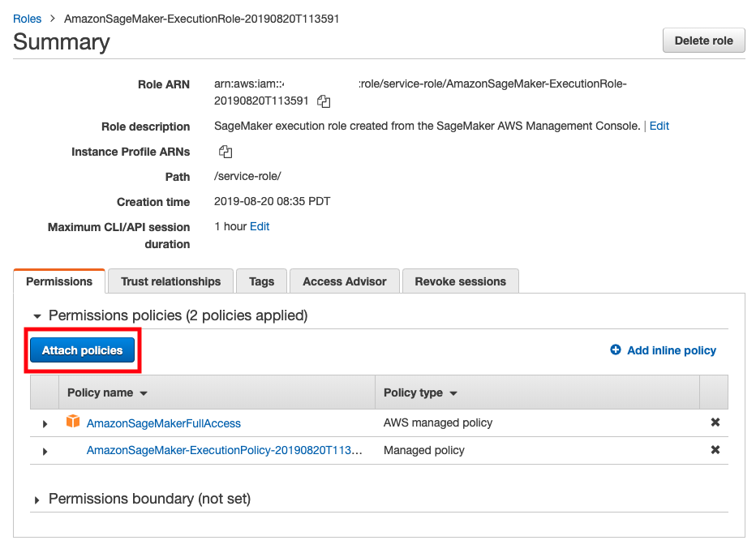This screenshot has width=756, height=549.
Task: Expand the AmazonSageMaker-ExecutionPolicy row
Action: click(45, 451)
